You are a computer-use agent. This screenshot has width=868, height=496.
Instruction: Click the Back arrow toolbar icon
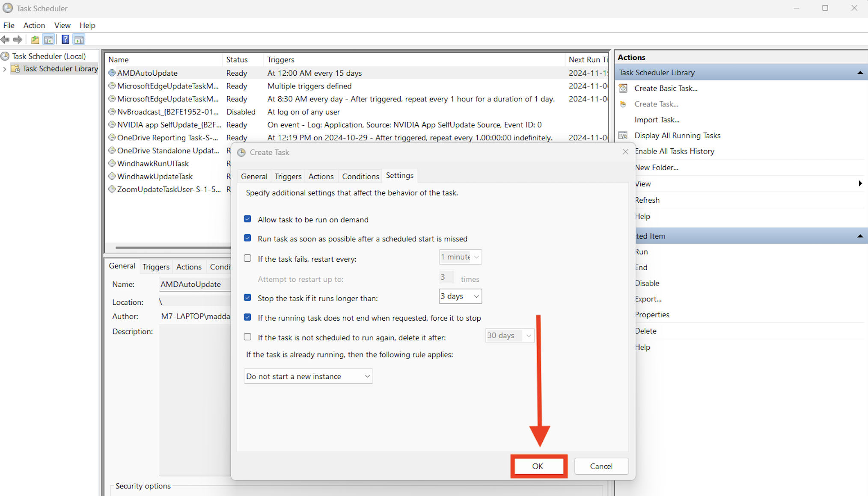pyautogui.click(x=5, y=40)
